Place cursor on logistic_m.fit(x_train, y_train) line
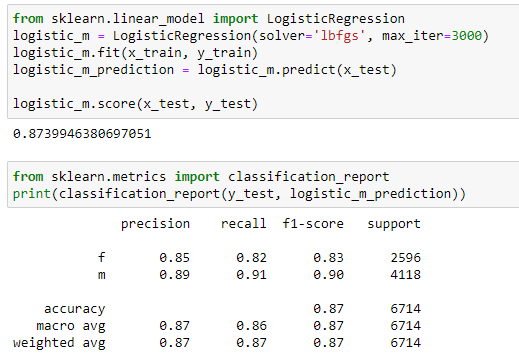519x364 pixels. click(x=135, y=53)
